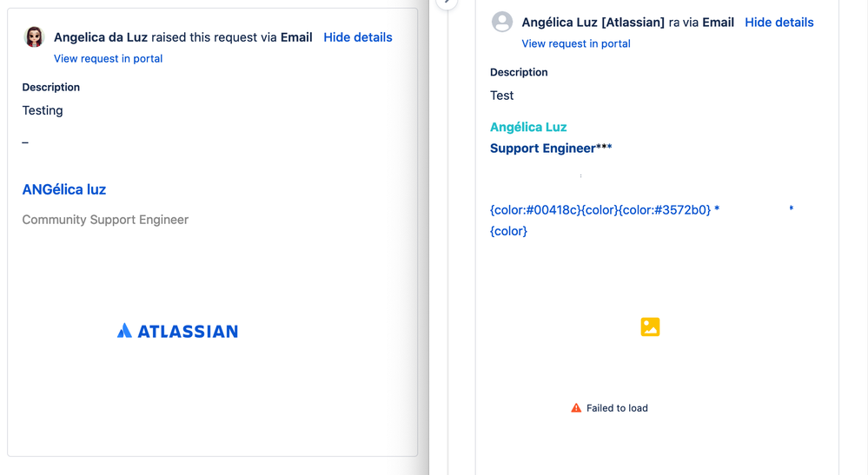Click the 'Test' description text

tap(501, 96)
